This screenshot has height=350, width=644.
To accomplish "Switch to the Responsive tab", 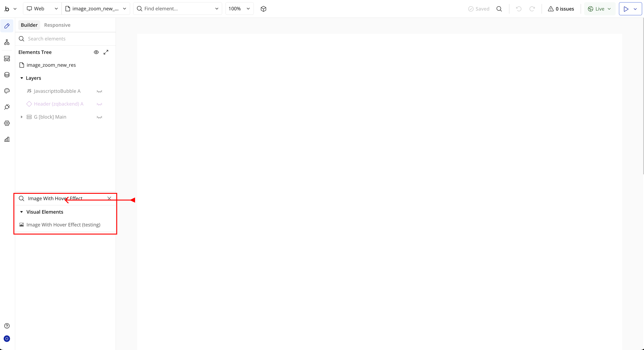I will (x=57, y=25).
